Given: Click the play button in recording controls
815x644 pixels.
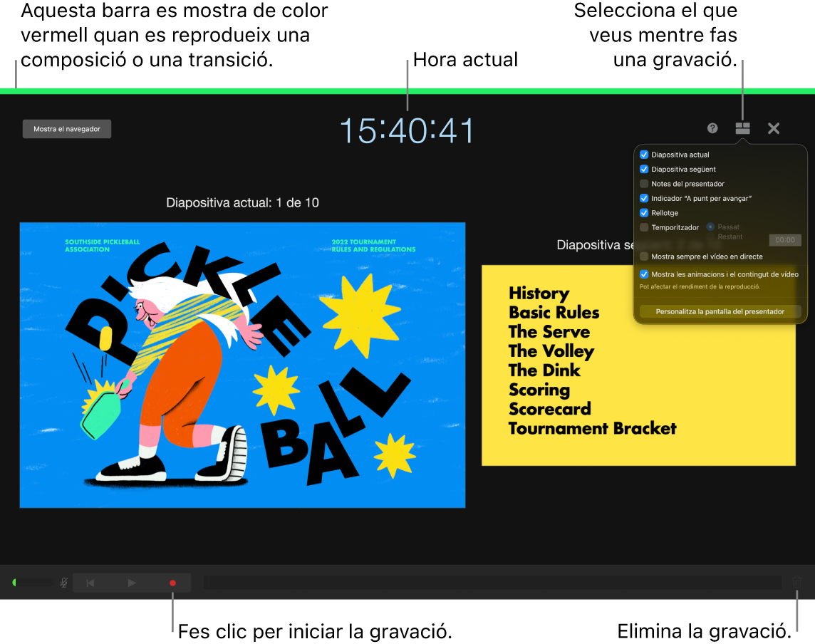Looking at the screenshot, I should pos(132,583).
